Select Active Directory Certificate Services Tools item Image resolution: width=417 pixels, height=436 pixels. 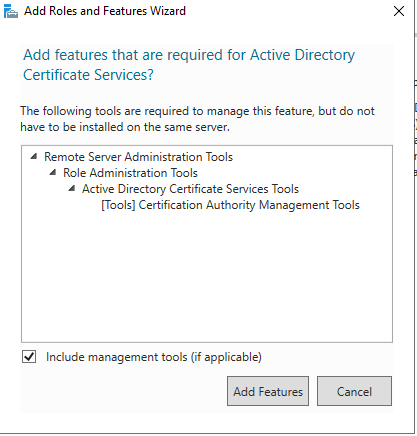pos(190,189)
